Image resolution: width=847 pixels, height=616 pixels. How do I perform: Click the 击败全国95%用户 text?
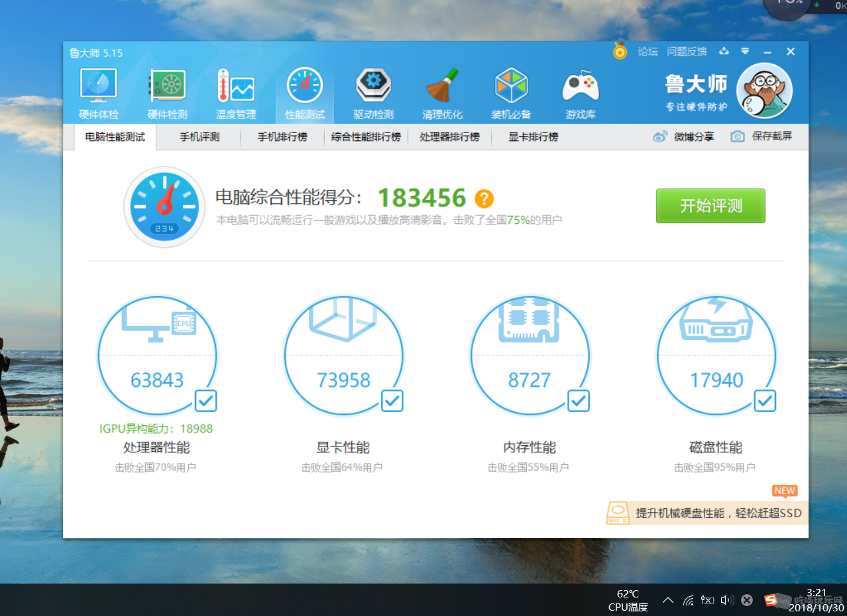tap(714, 468)
